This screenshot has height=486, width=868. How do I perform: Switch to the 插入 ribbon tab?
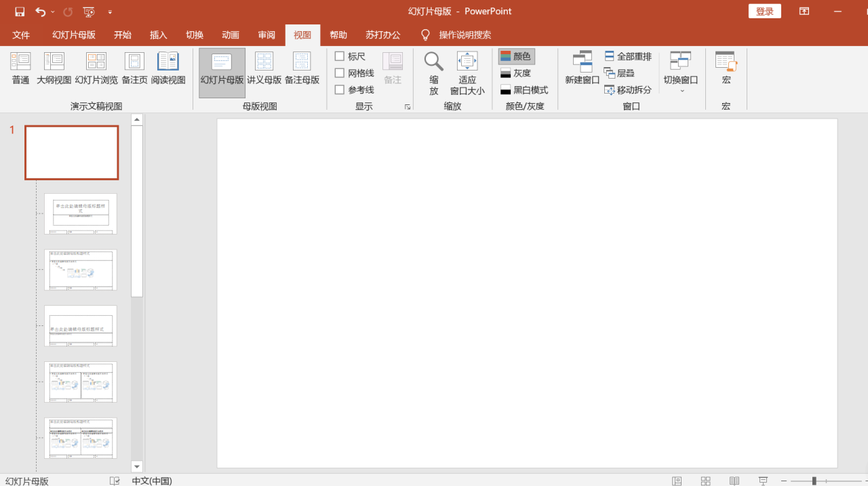pos(158,35)
